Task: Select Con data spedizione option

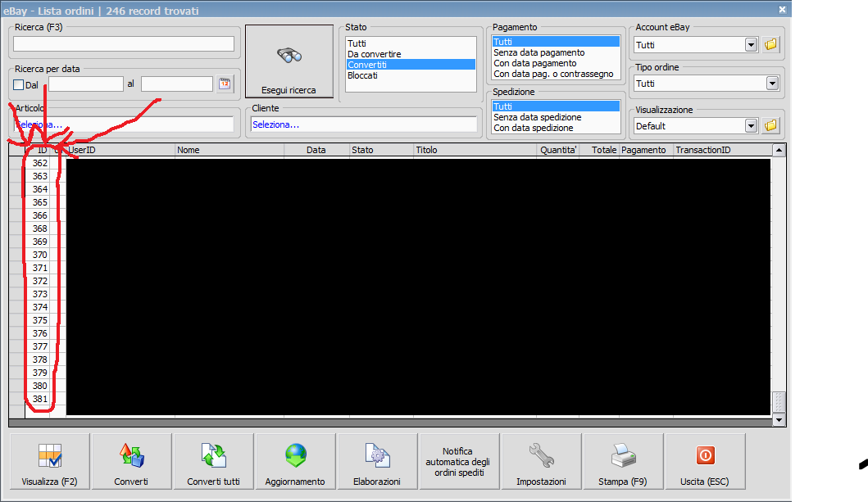Action: [556, 128]
